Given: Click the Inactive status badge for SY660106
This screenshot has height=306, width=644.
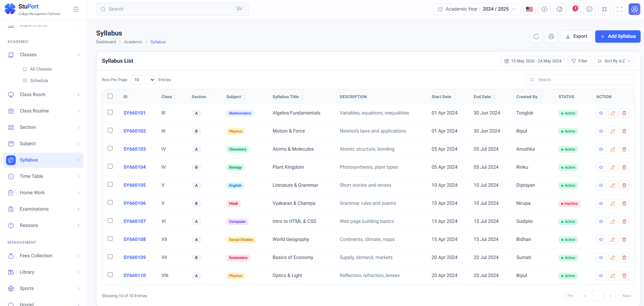Looking at the screenshot, I should [569, 203].
